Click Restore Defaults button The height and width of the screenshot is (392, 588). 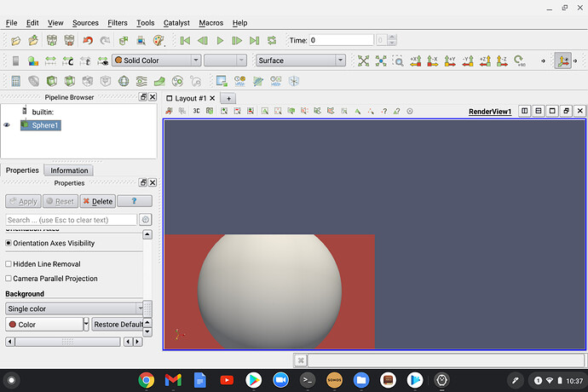click(118, 324)
